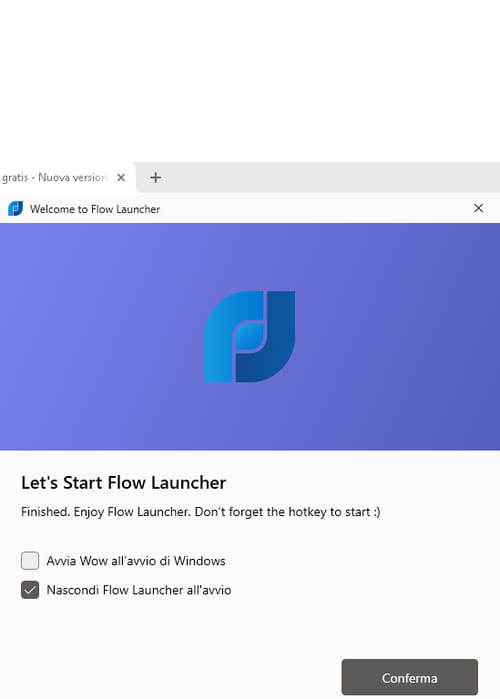Close the Welcome to Flow Launcher window
The height and width of the screenshot is (699, 500).
coord(478,208)
